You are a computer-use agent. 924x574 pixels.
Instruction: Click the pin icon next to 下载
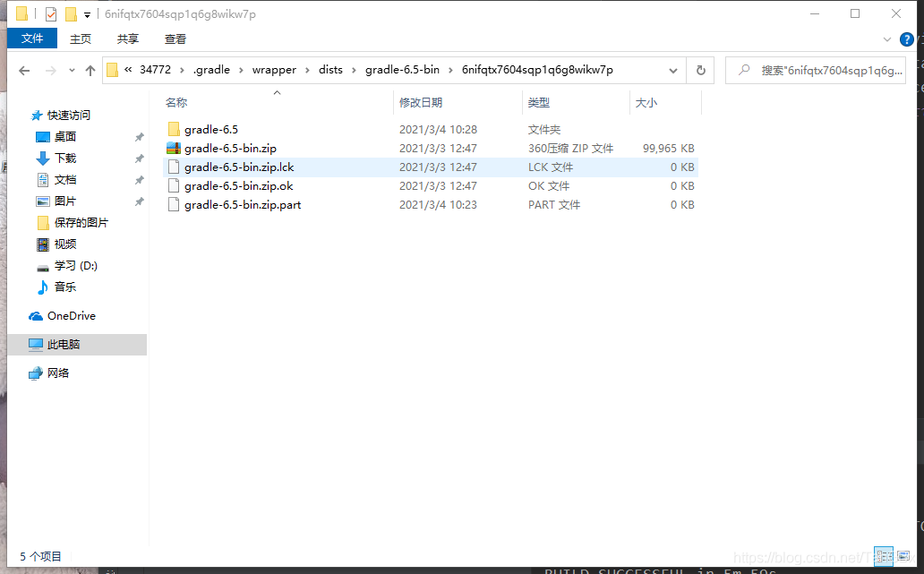pyautogui.click(x=139, y=158)
